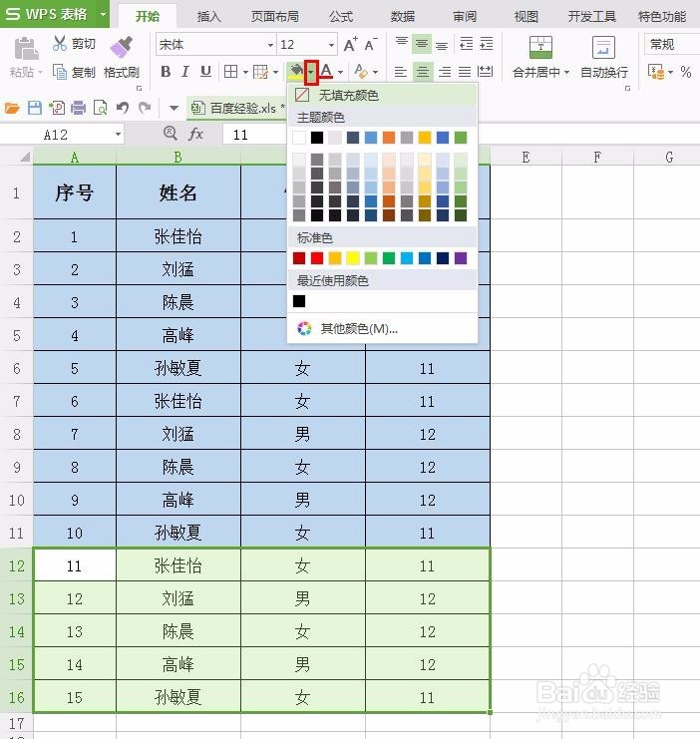Click the save floppy disk icon
The image size is (700, 739).
[35, 109]
